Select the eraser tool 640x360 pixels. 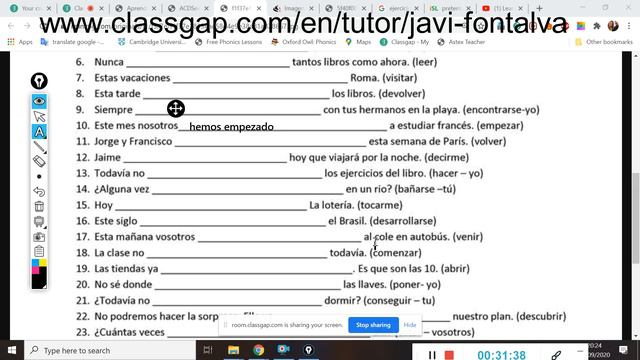point(39,162)
